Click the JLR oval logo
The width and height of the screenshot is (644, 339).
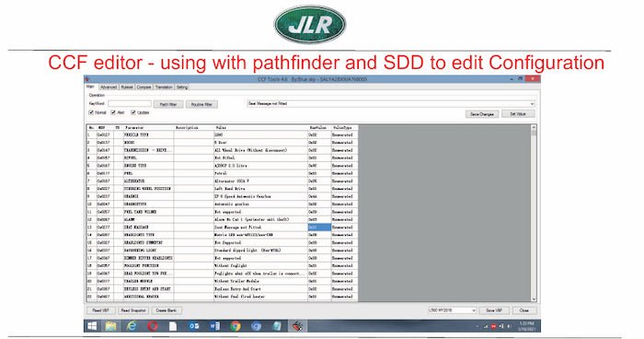(x=310, y=24)
